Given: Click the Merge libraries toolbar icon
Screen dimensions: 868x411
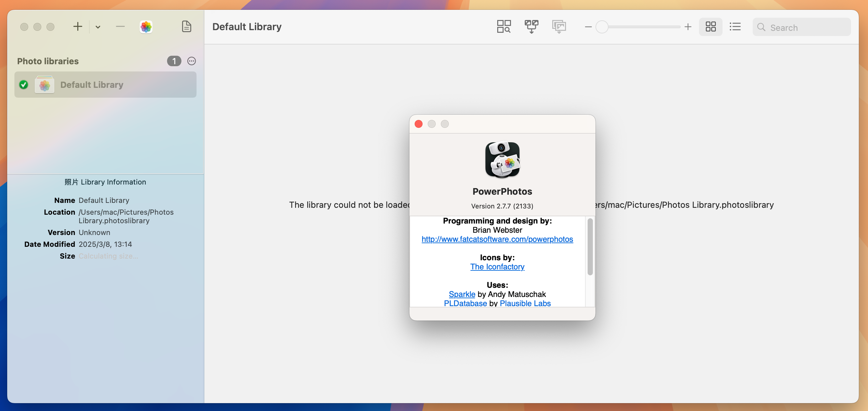Looking at the screenshot, I should pyautogui.click(x=531, y=26).
